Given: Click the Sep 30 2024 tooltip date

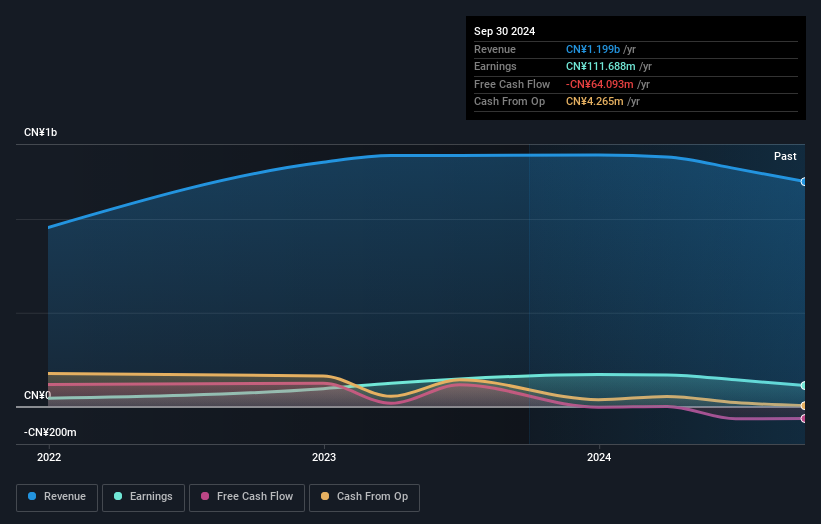Looking at the screenshot, I should point(504,31).
